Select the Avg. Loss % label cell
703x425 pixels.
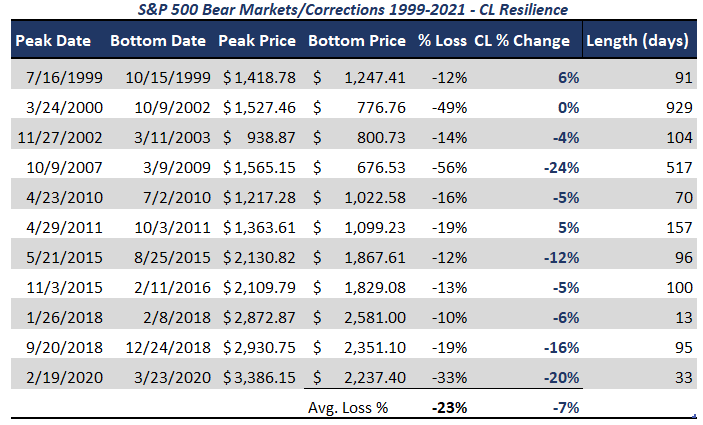(x=348, y=408)
